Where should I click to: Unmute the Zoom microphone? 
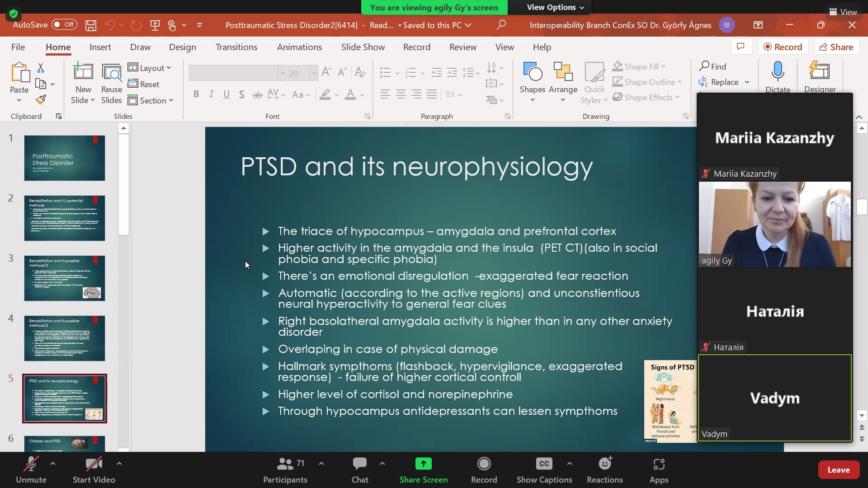click(31, 470)
